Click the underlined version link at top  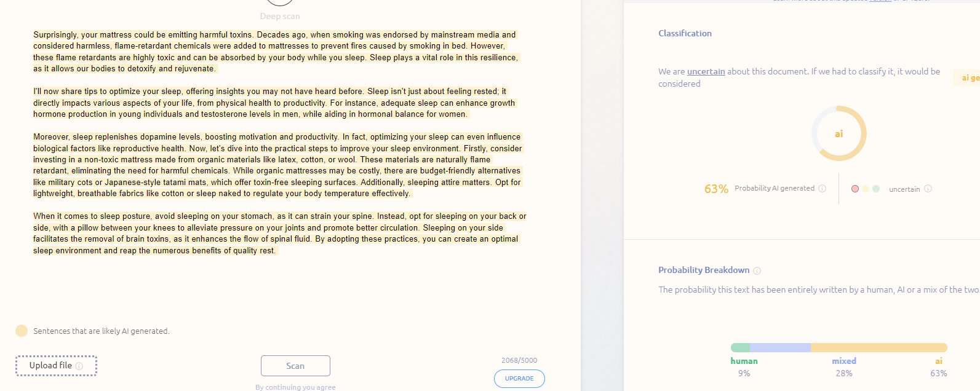pyautogui.click(x=880, y=1)
